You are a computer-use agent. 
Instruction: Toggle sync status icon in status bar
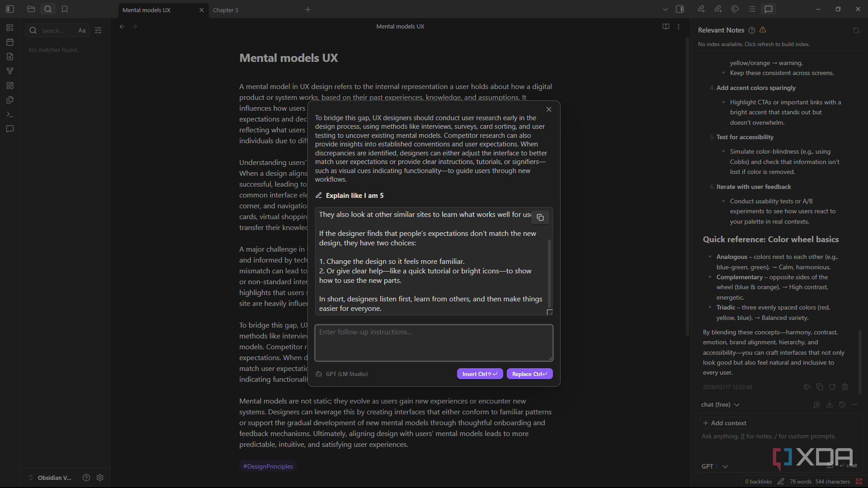pos(859,482)
